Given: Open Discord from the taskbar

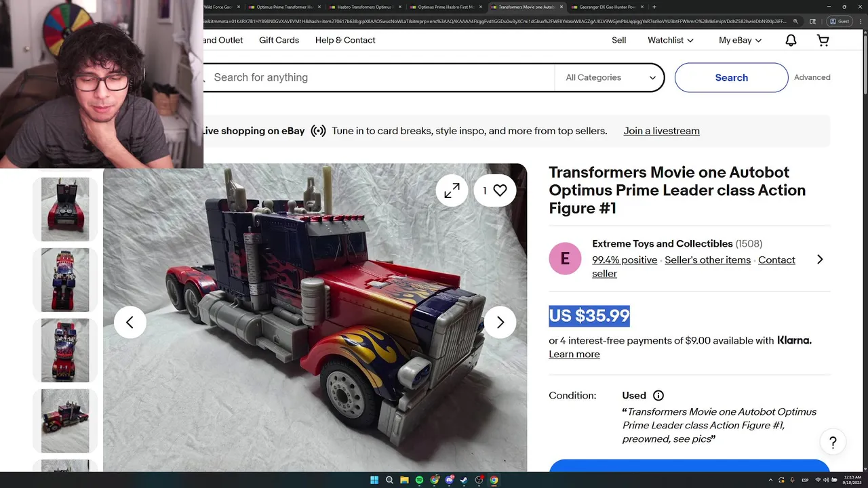Looking at the screenshot, I should [x=449, y=480].
